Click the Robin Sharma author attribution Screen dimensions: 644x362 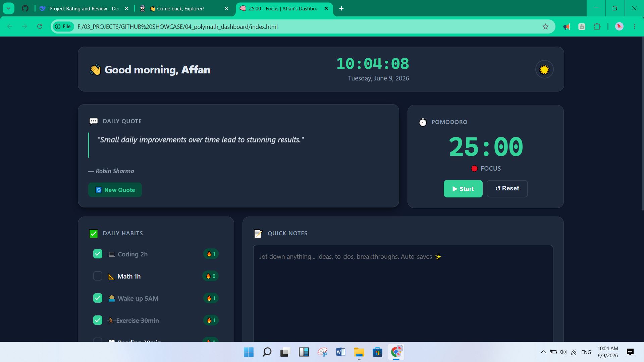pos(111,171)
